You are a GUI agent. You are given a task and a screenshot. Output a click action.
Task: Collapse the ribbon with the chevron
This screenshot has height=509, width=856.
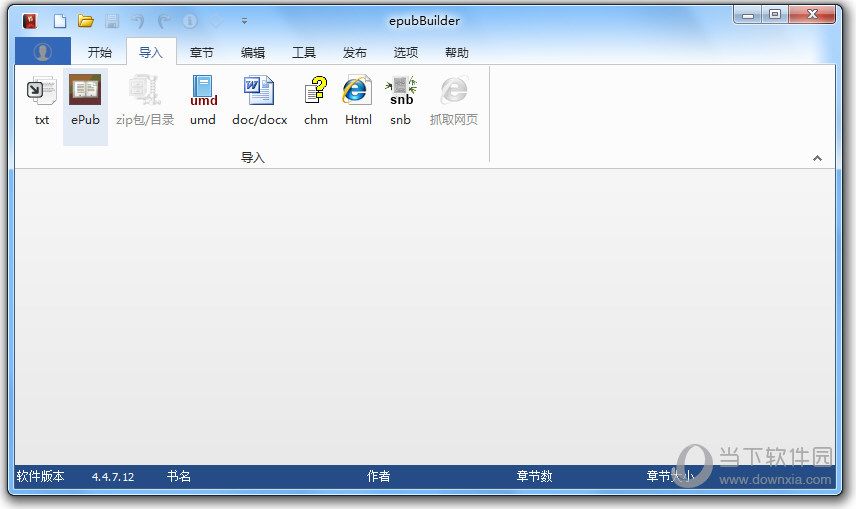coord(817,158)
